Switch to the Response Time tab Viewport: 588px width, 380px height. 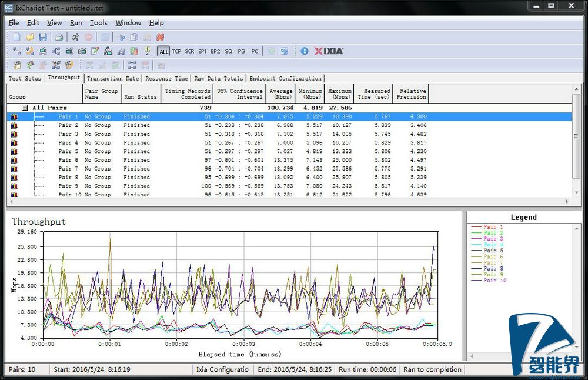[x=166, y=78]
